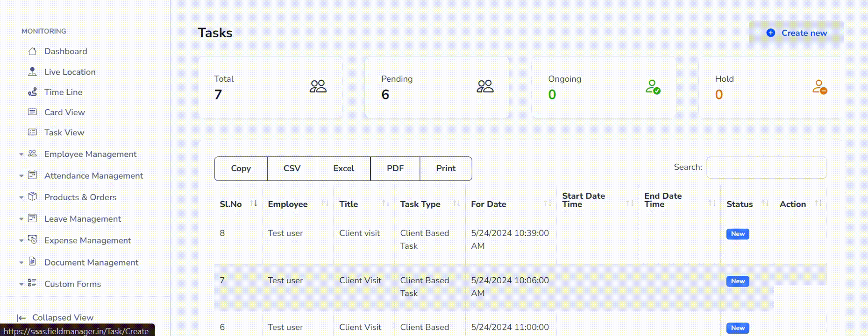Focus the Search input field
Viewport: 868px width, 336px height.
(x=767, y=168)
